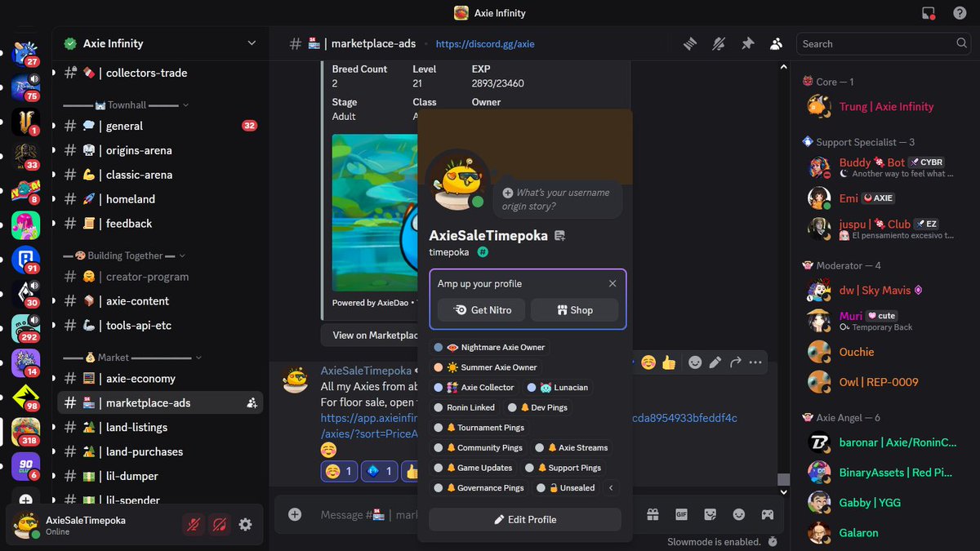Toggle the member list icon
Screen dimensions: 980x551
point(776,44)
